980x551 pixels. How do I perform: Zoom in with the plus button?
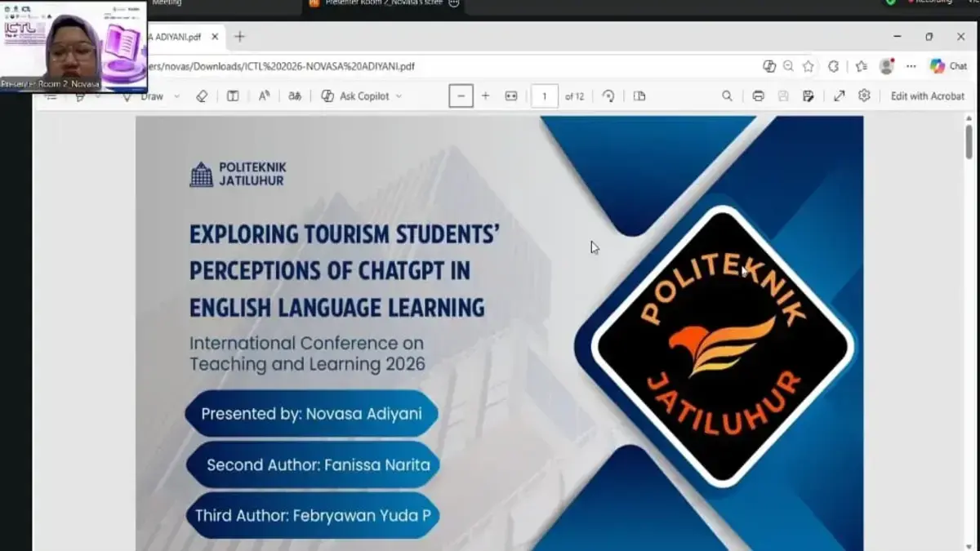(485, 96)
